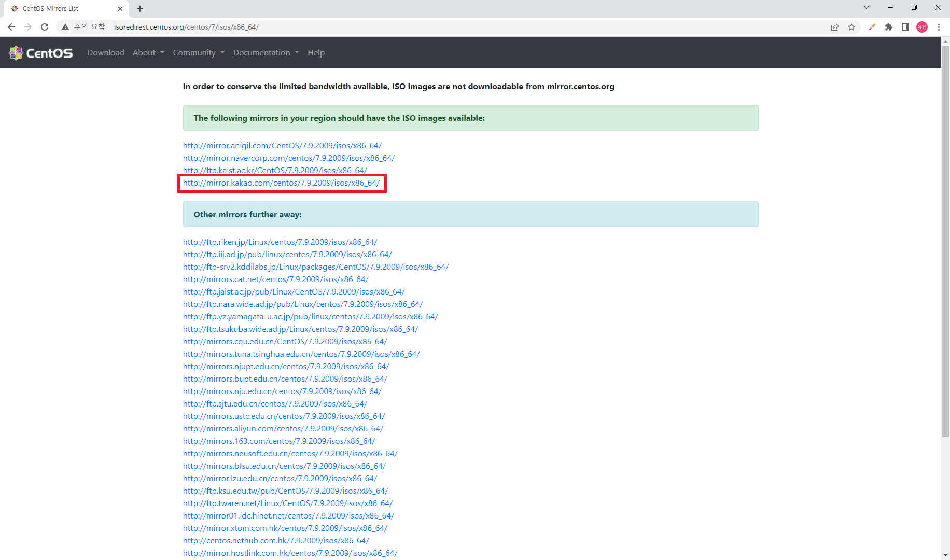950x560 pixels.
Task: Open the mirrors.njupt.edu.cn mirror link
Action: (x=286, y=367)
